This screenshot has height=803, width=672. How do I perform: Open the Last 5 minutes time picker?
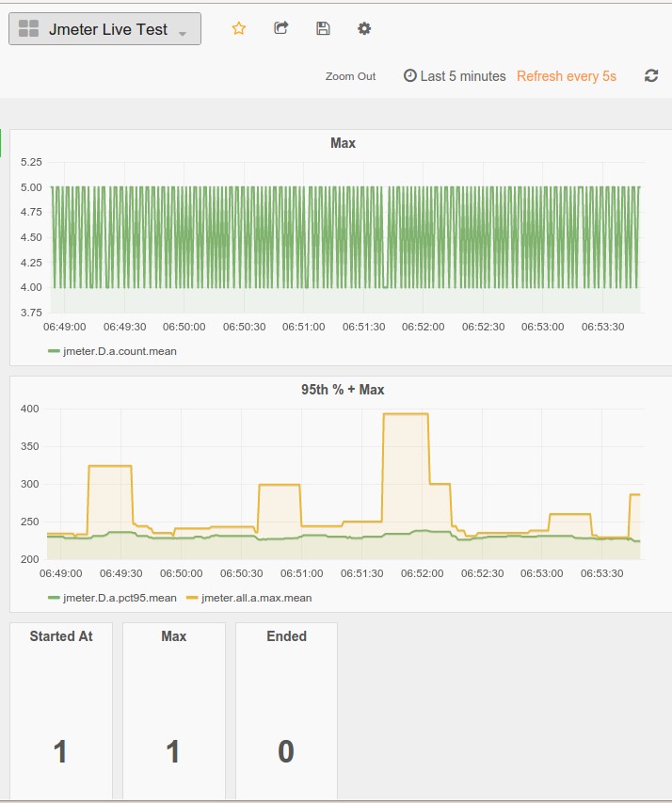(x=455, y=76)
